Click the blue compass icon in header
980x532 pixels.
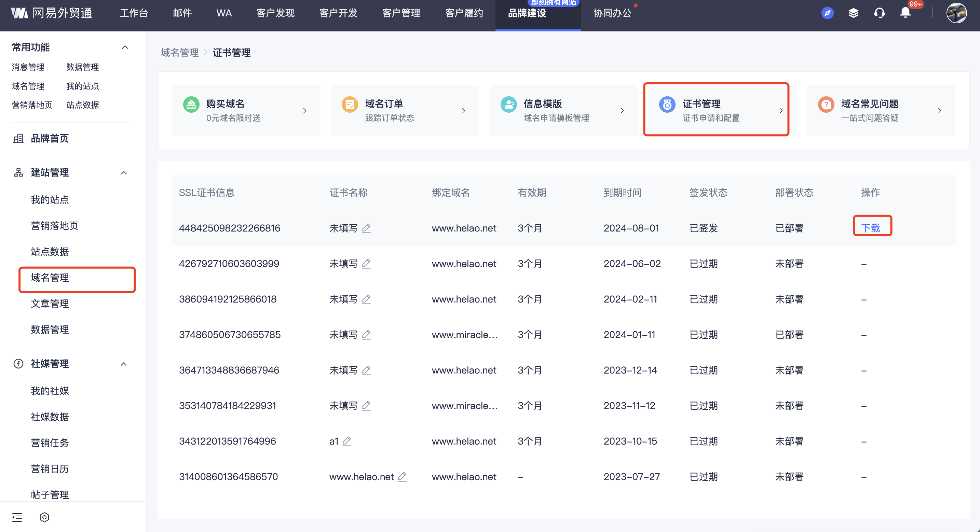pyautogui.click(x=828, y=13)
